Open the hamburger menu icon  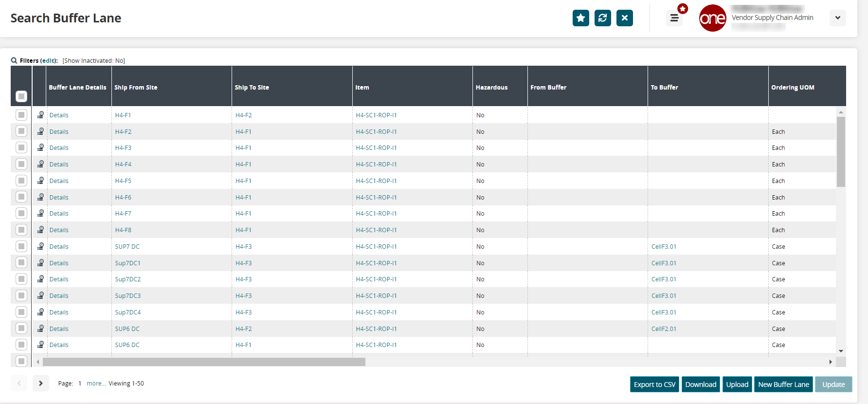click(x=674, y=18)
